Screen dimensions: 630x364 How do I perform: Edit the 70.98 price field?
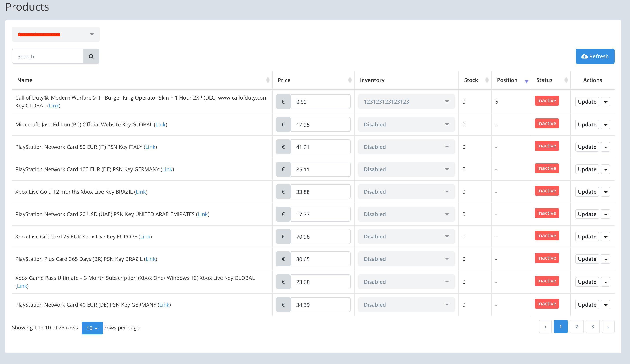pyautogui.click(x=320, y=237)
